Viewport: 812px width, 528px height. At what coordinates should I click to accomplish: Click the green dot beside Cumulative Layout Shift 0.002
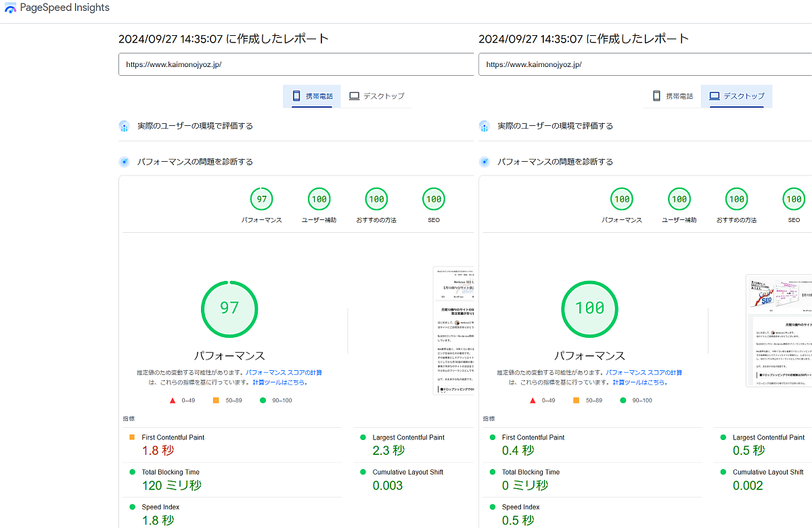tap(723, 472)
